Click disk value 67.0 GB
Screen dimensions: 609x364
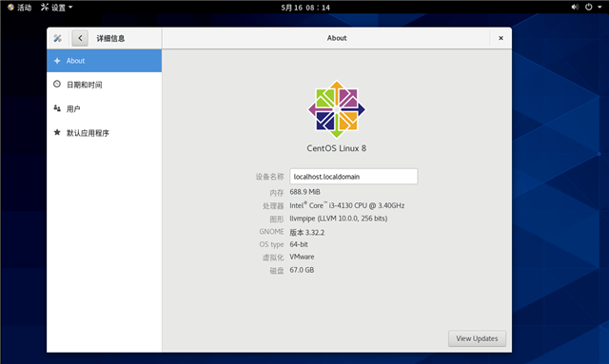(x=302, y=270)
